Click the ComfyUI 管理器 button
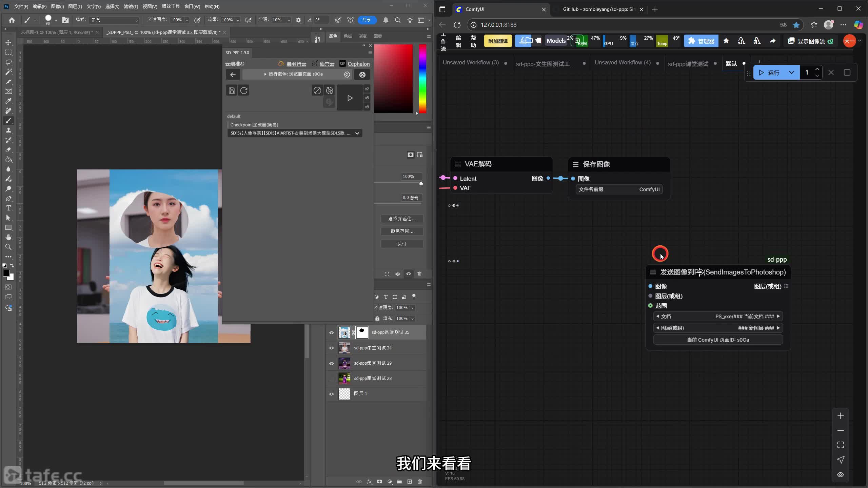 click(701, 41)
